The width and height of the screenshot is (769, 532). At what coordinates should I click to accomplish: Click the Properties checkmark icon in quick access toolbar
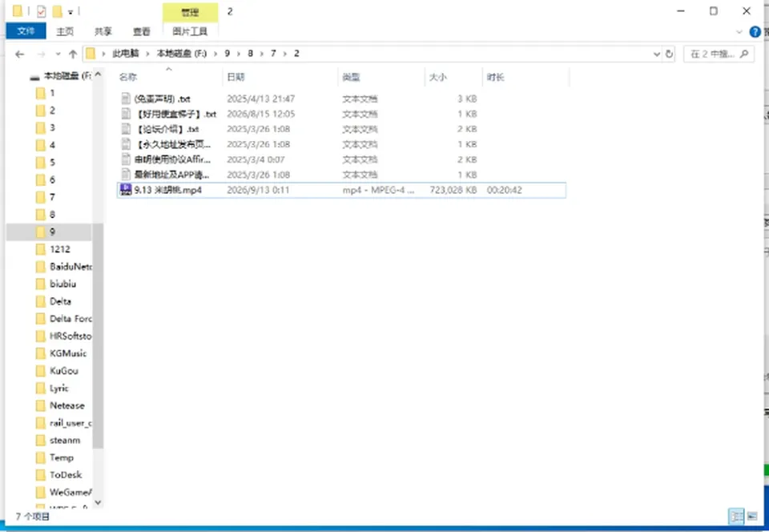[x=41, y=11]
